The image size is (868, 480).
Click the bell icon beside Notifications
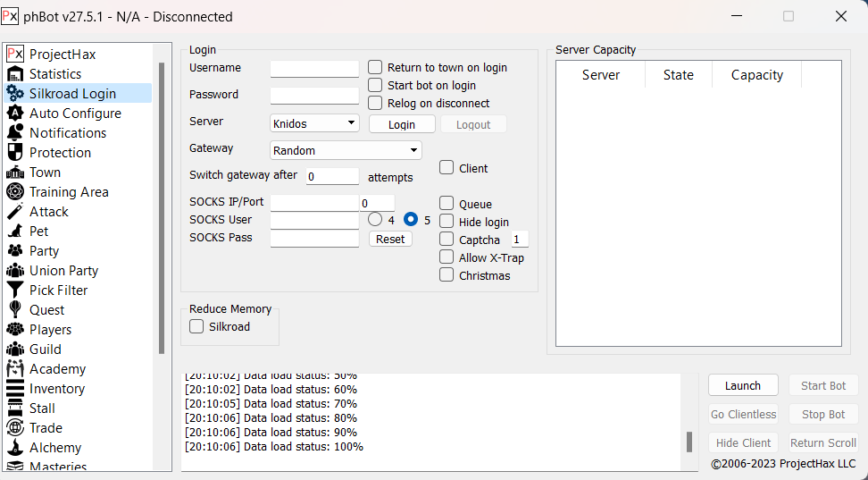click(14, 133)
